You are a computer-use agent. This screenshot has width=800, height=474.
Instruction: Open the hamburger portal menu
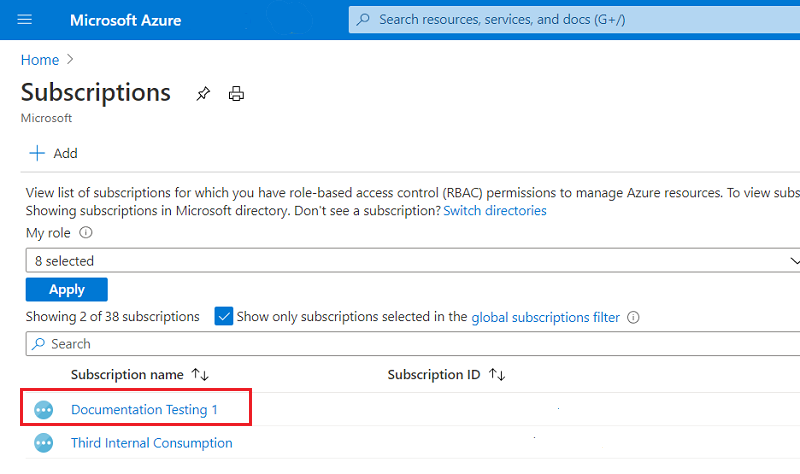(x=25, y=20)
